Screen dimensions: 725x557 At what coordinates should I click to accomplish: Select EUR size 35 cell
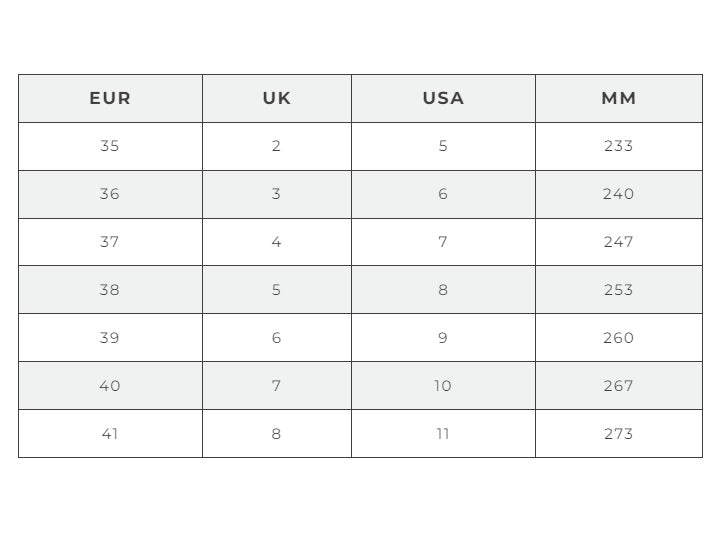tap(110, 146)
